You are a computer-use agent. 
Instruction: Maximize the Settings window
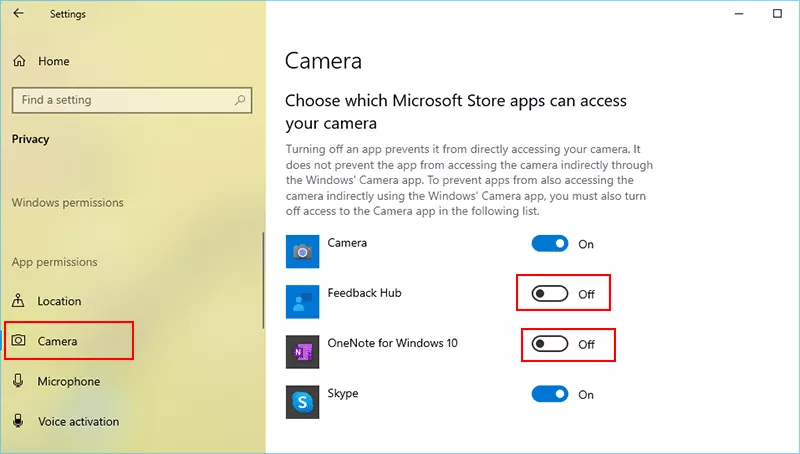click(777, 14)
